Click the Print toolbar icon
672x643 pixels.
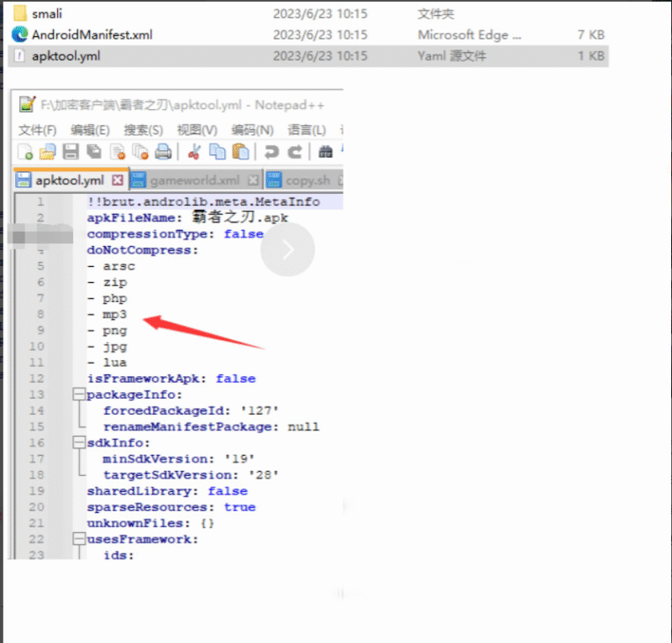pos(164,152)
